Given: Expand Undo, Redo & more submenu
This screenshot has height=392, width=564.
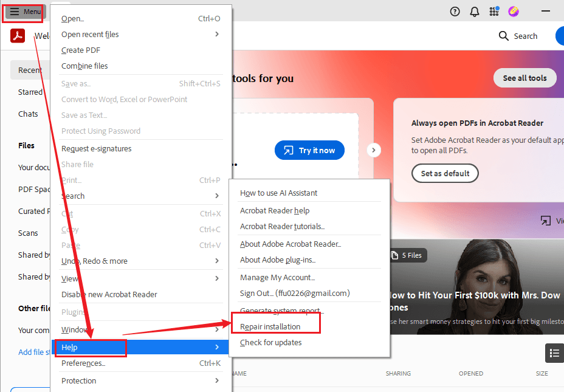Looking at the screenshot, I should pyautogui.click(x=216, y=261).
